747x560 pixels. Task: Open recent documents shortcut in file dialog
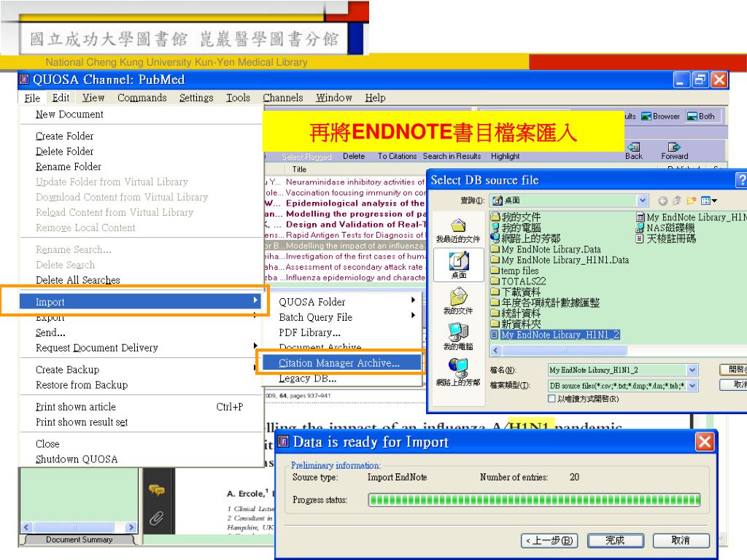click(458, 231)
